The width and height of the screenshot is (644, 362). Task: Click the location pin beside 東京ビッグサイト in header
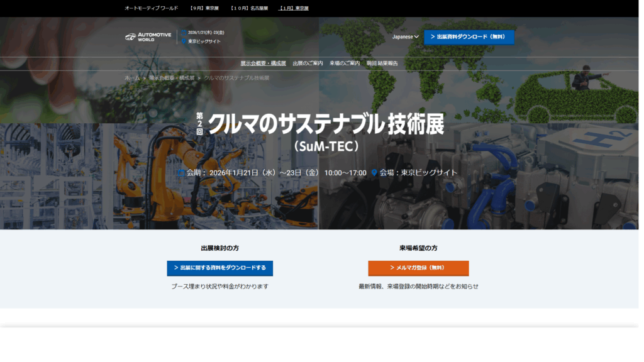(x=184, y=41)
